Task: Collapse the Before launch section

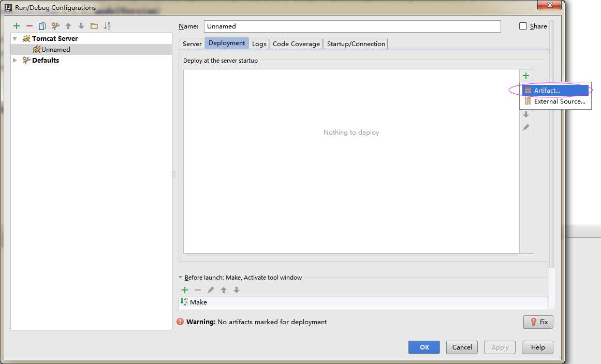Action: [180, 278]
